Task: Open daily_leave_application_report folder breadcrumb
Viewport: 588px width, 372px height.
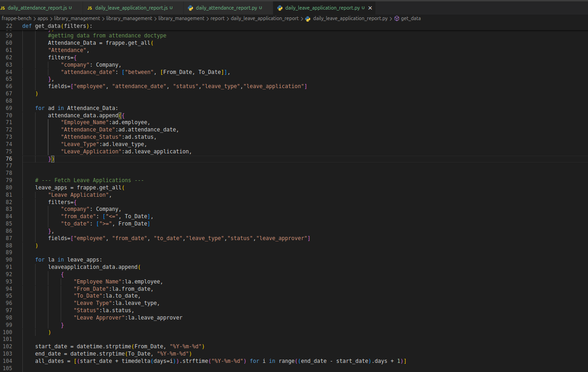Action: click(x=265, y=19)
